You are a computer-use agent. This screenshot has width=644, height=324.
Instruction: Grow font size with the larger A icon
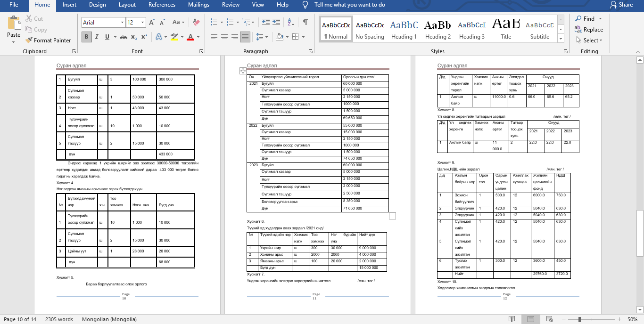tap(152, 22)
